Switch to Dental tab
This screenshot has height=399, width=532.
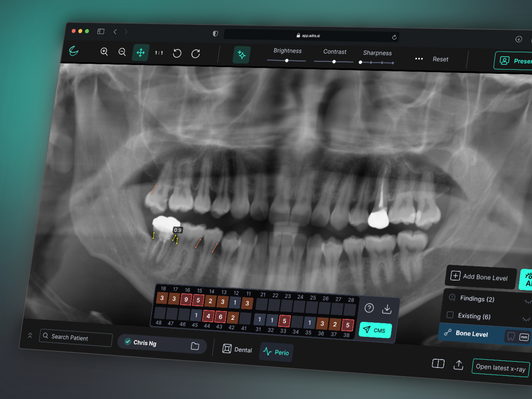click(237, 349)
